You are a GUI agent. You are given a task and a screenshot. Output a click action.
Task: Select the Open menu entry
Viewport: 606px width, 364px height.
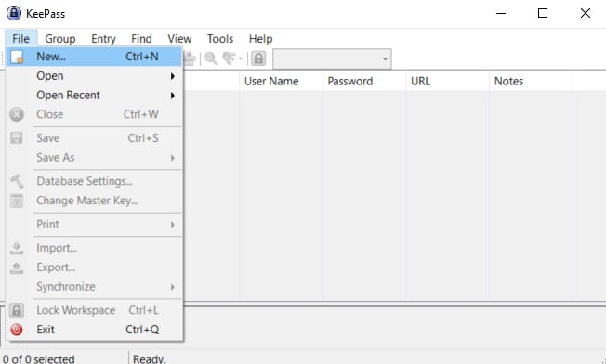coord(94,76)
